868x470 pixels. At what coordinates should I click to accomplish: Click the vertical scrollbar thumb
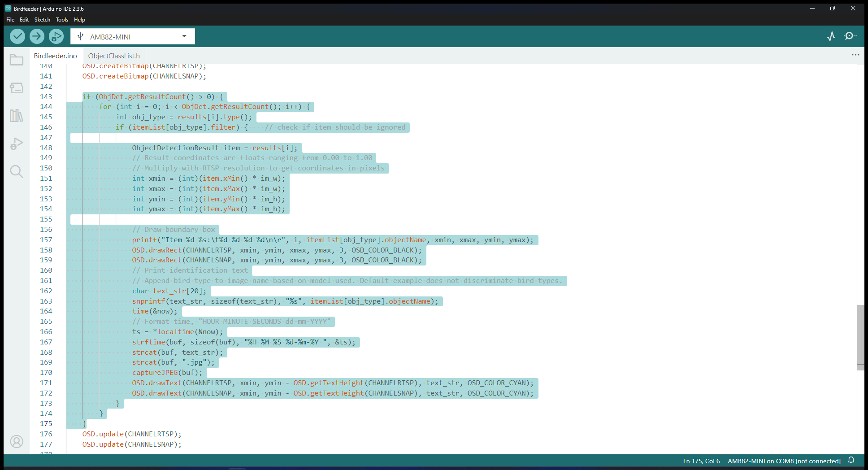(860, 336)
